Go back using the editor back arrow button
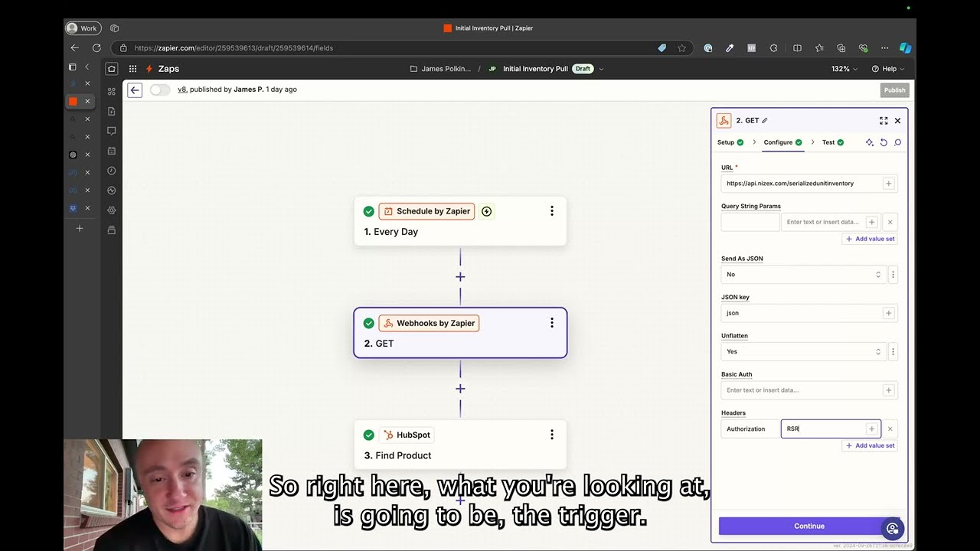Image resolution: width=980 pixels, height=551 pixels. (x=135, y=90)
